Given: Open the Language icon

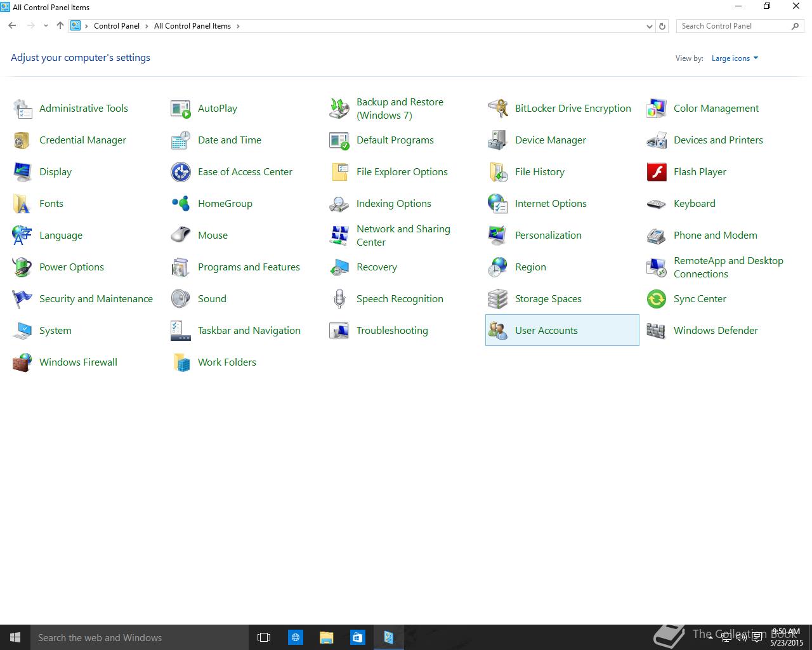Looking at the screenshot, I should coord(22,235).
